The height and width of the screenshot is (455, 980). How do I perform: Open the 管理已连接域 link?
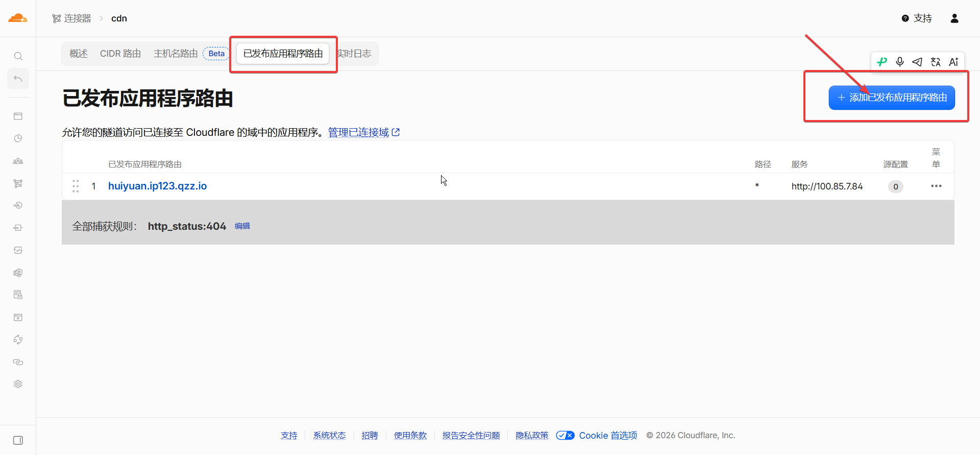pyautogui.click(x=363, y=132)
